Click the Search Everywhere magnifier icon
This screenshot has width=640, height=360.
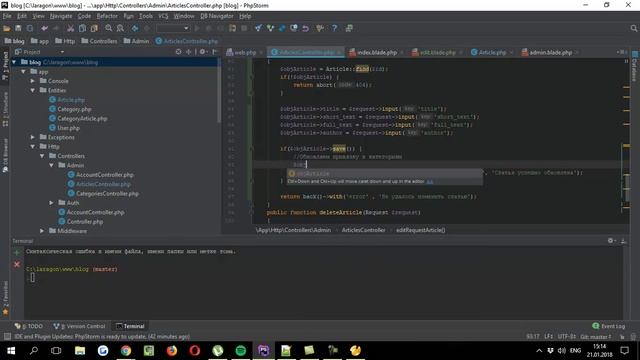click(633, 28)
